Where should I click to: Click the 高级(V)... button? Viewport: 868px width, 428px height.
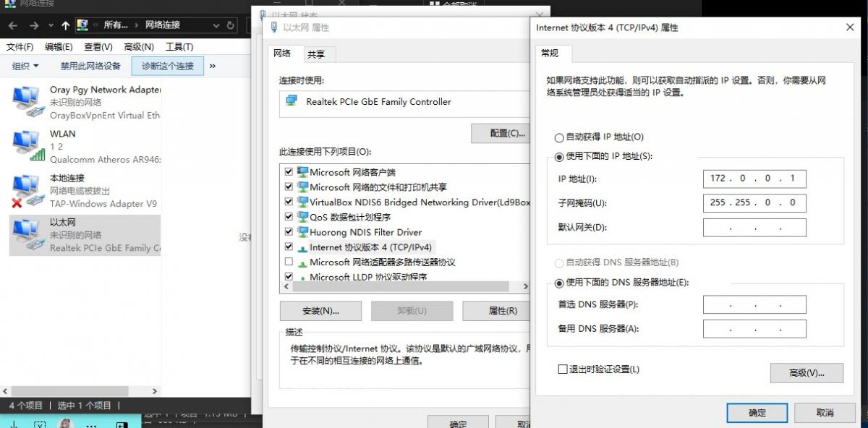(x=807, y=373)
